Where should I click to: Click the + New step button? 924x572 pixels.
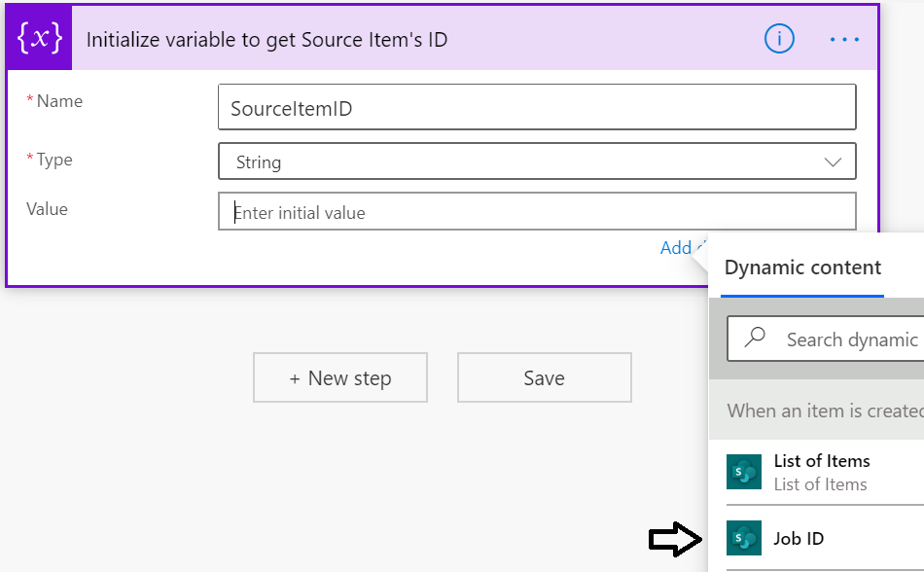[339, 377]
